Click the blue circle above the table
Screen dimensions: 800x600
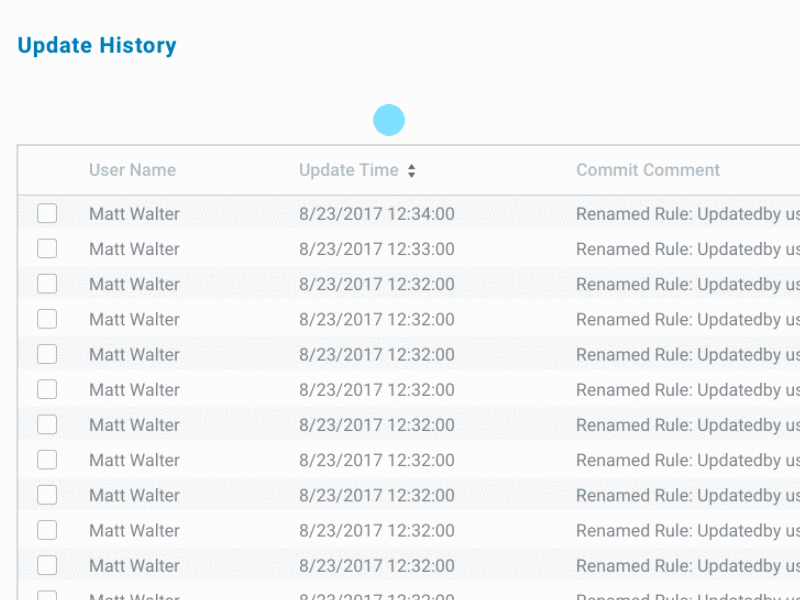click(389, 121)
